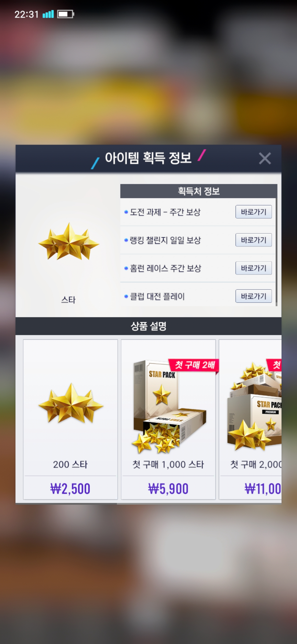Tap 바로가기 for 클럽 대전 플레이
The height and width of the screenshot is (644, 297).
254,296
